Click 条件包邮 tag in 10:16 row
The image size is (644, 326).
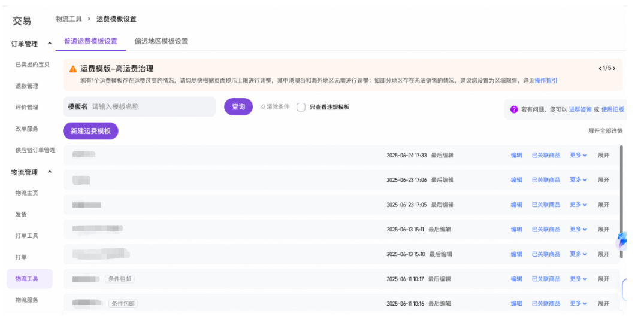[x=123, y=303]
